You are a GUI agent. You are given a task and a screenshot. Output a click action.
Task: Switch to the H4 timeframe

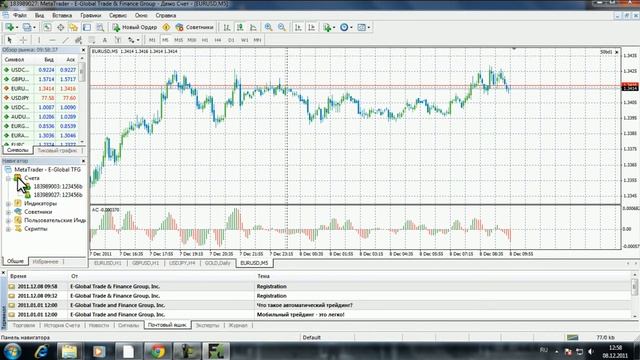[218, 40]
